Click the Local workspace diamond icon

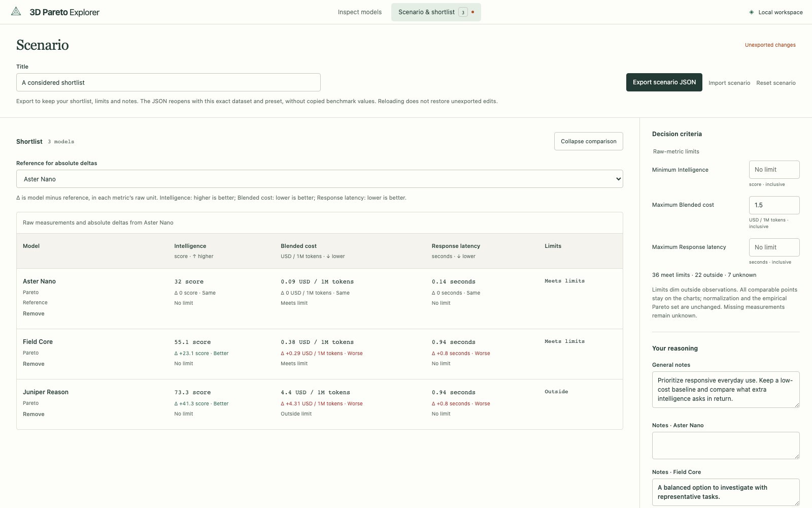pos(752,12)
